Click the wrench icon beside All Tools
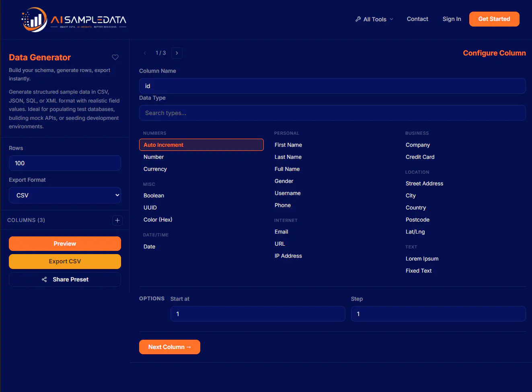 (358, 19)
